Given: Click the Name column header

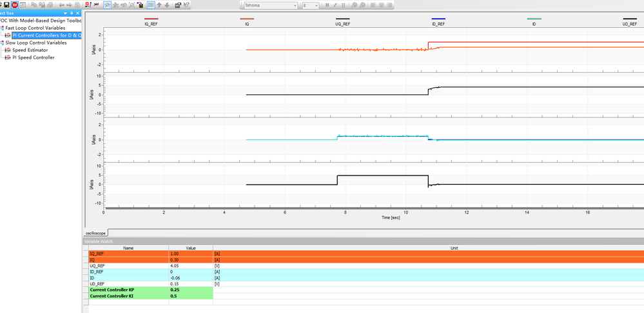Looking at the screenshot, I should tap(128, 248).
